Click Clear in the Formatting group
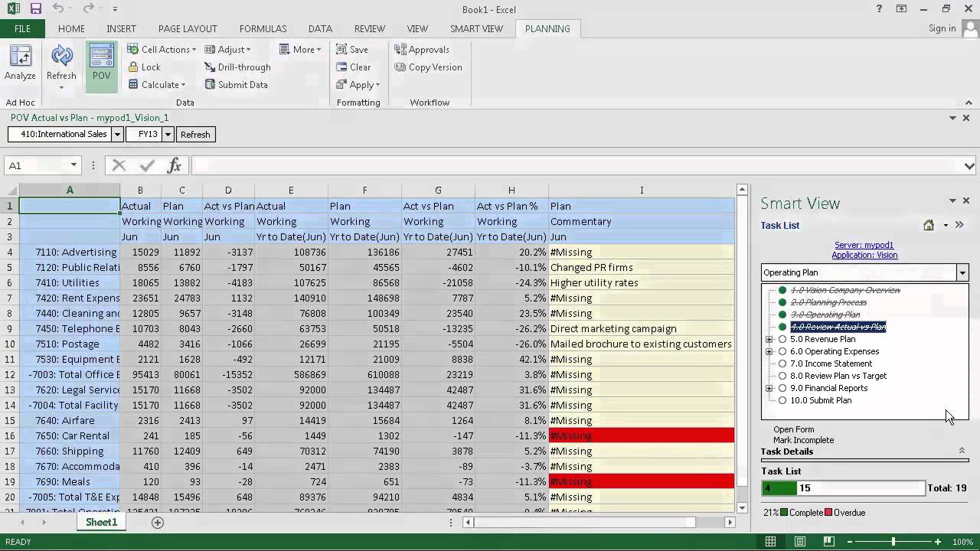Viewport: 980px width, 551px height. click(x=354, y=67)
